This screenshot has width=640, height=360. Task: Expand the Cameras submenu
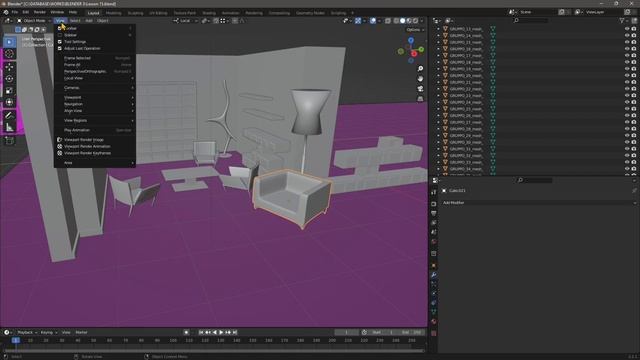click(x=94, y=88)
